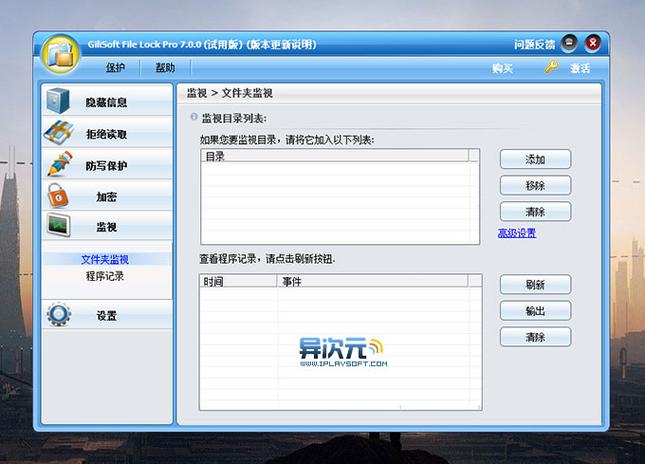The width and height of the screenshot is (645, 464).
Task: Select the 拒绝读取 sidebar section
Action: point(107,133)
